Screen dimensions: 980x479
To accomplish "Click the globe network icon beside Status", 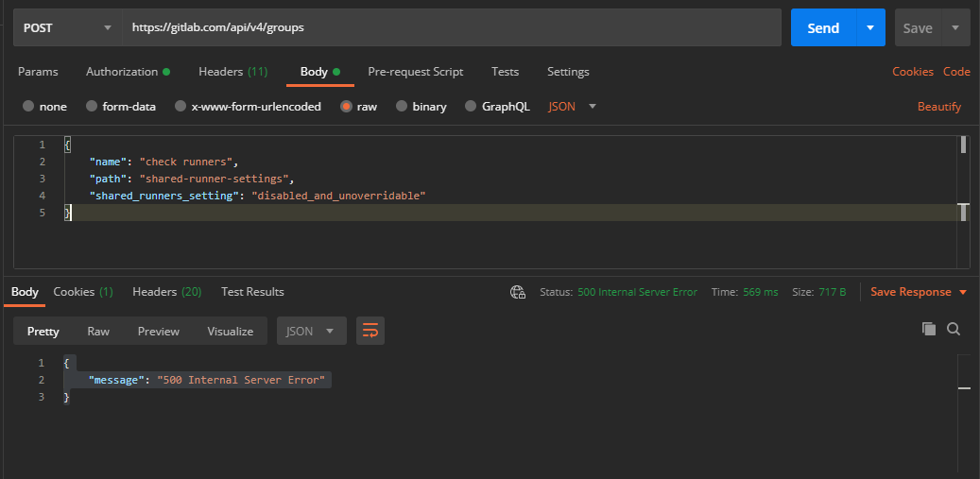I will pyautogui.click(x=517, y=292).
